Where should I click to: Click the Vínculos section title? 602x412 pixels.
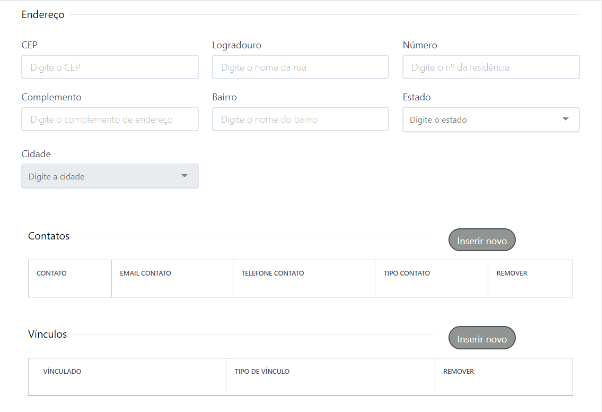coord(47,334)
